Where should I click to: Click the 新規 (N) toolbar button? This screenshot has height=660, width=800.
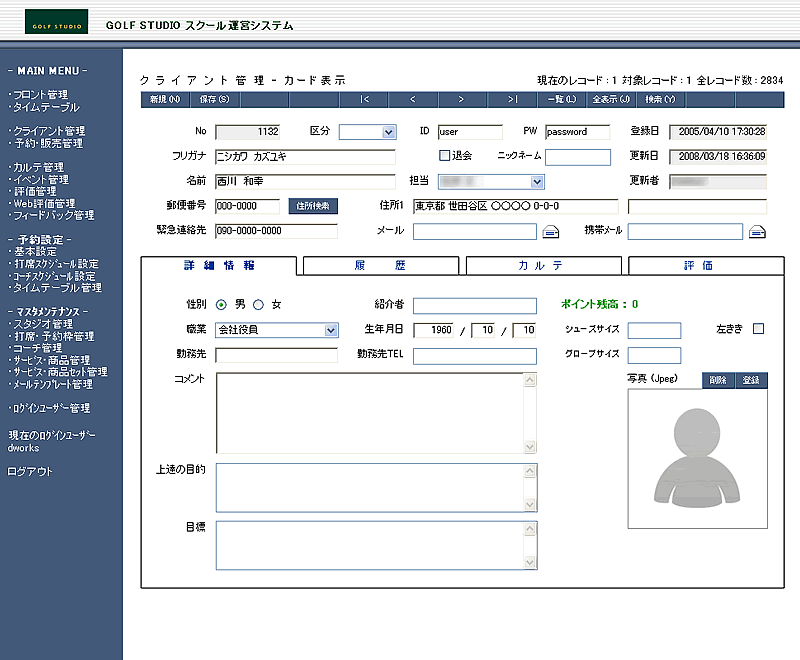pyautogui.click(x=165, y=99)
